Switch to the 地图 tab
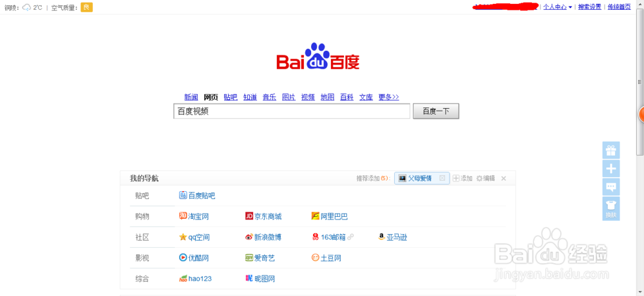644x296 pixels. click(x=327, y=97)
